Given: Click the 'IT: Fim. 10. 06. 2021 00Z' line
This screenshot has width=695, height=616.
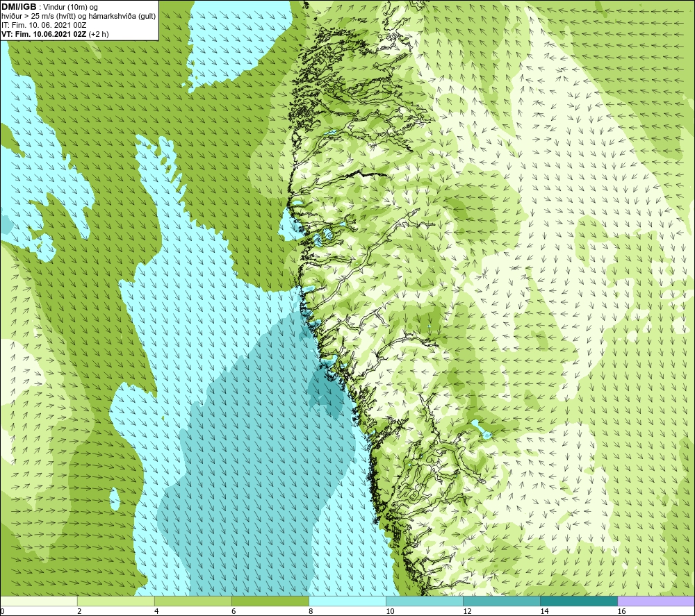Looking at the screenshot, I should [44, 25].
